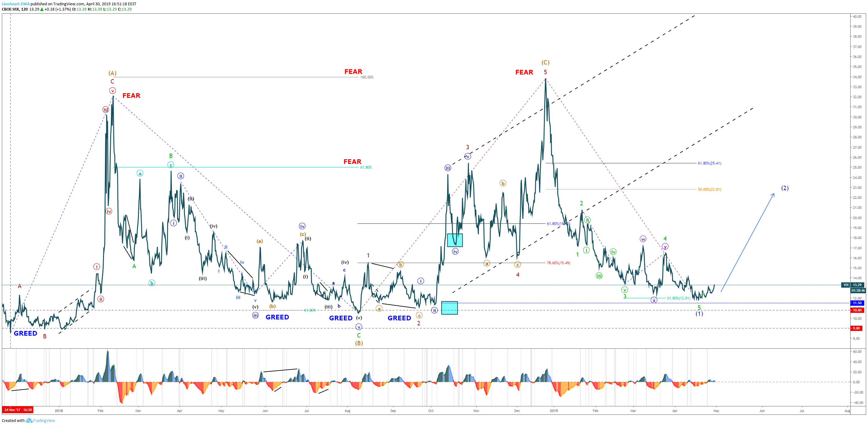Click the CBOE:VIX, 120 symbol title
Image resolution: width=868 pixels, height=426 pixels.
pyautogui.click(x=15, y=9)
